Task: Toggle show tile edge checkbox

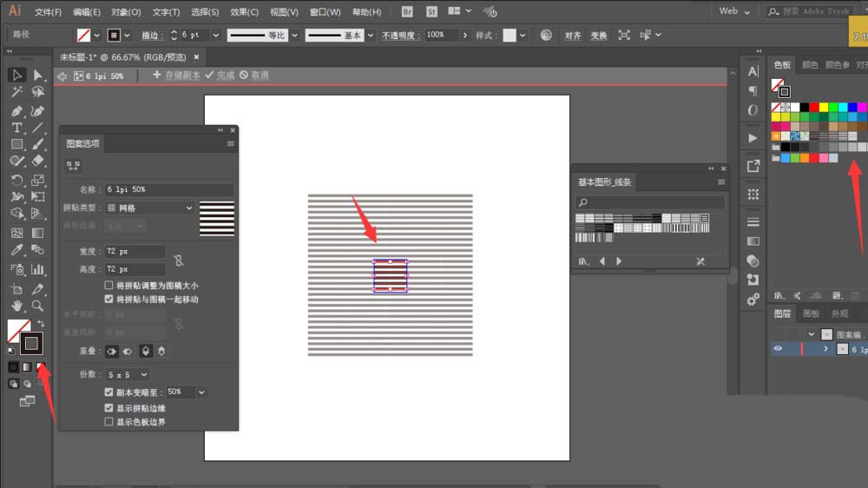Action: 108,408
